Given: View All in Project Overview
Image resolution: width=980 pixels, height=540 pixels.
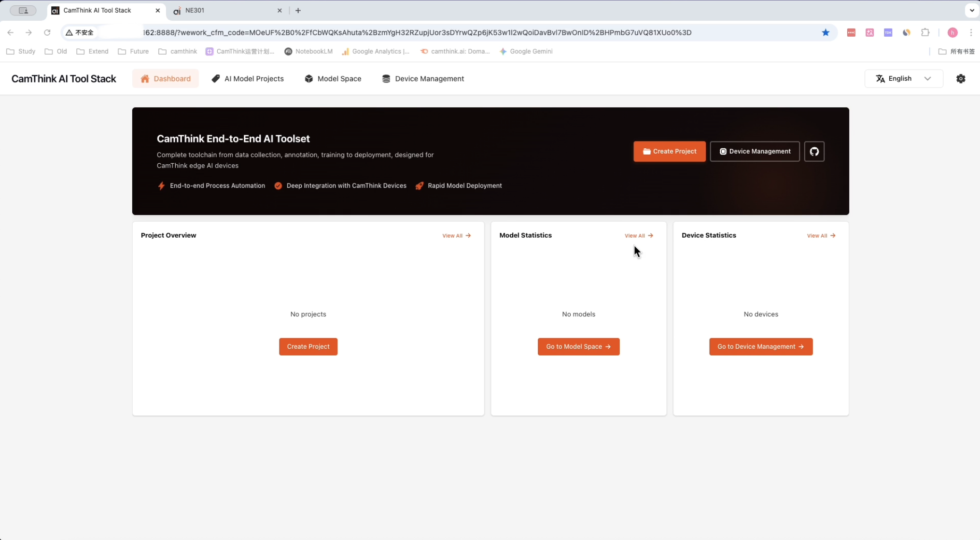Looking at the screenshot, I should 456,236.
